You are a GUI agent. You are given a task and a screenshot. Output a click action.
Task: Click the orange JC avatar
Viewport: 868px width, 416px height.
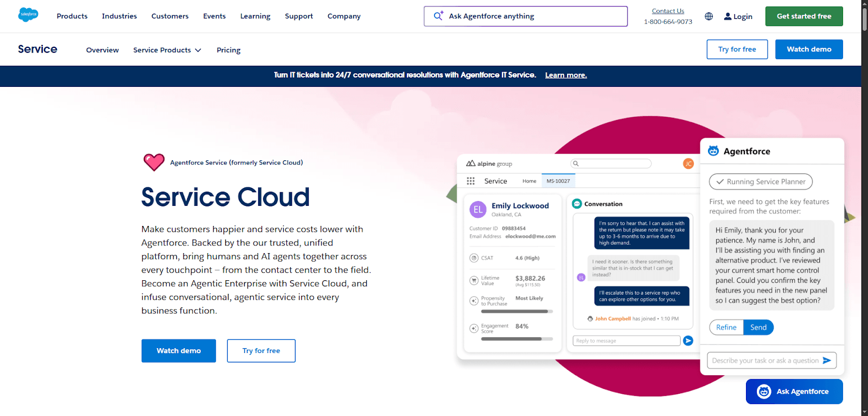(x=688, y=163)
